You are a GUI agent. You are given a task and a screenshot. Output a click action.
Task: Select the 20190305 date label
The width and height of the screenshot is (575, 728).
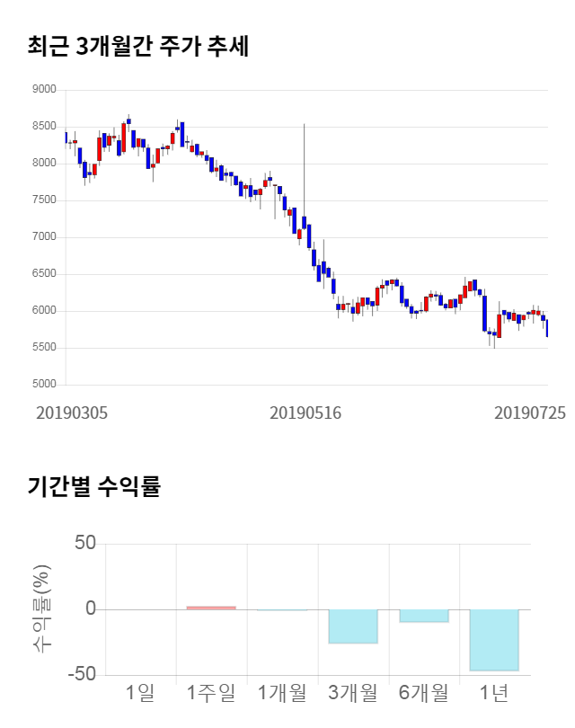click(x=72, y=413)
